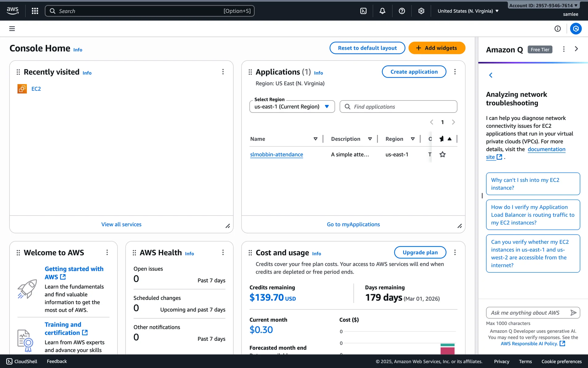
Task: Open Cost and usage widget options menu
Action: click(x=455, y=252)
